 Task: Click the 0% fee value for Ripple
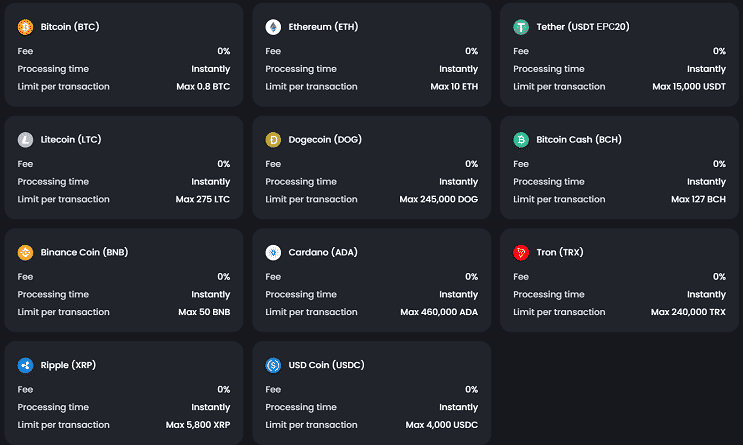coord(224,390)
